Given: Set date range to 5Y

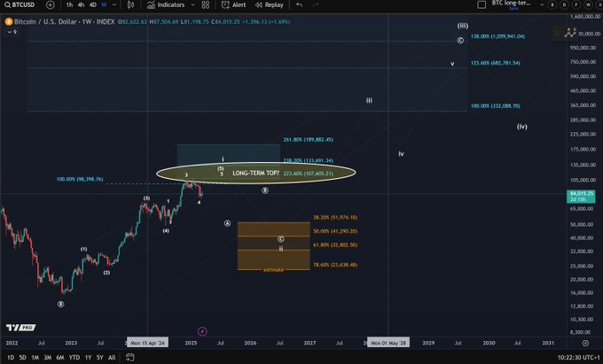Looking at the screenshot, I should point(100,358).
